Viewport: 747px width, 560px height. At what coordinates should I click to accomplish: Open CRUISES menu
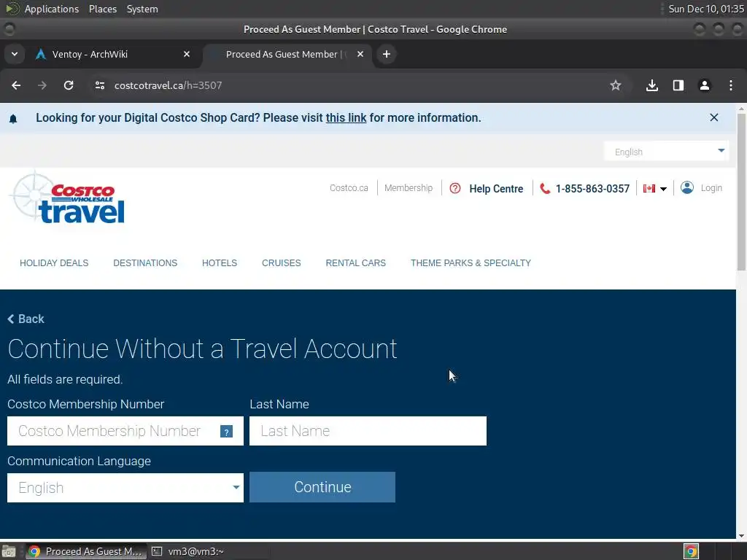coord(281,262)
